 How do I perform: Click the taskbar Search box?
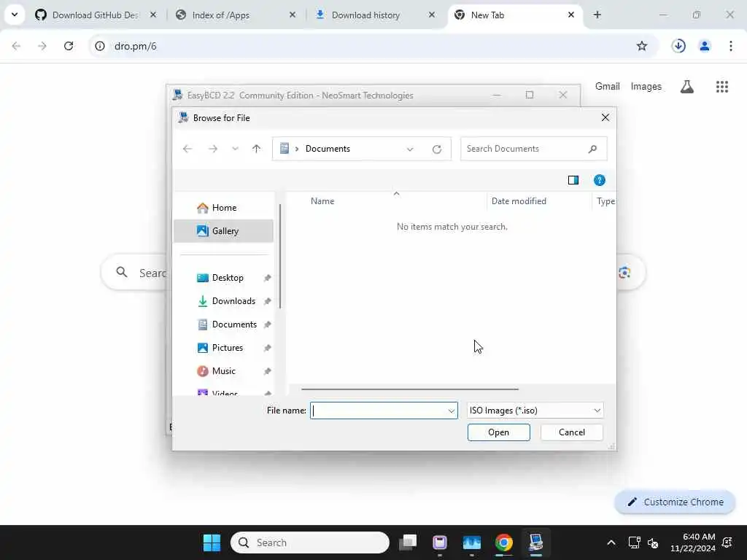pos(309,542)
